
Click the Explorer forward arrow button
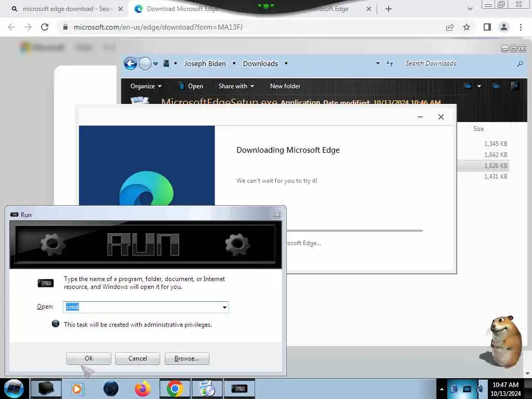click(145, 63)
